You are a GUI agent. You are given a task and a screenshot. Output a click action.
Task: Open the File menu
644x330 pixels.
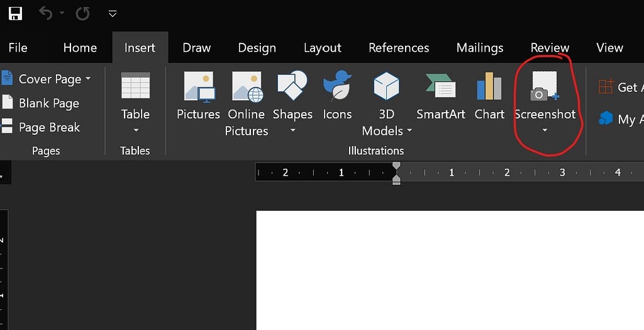pyautogui.click(x=18, y=48)
